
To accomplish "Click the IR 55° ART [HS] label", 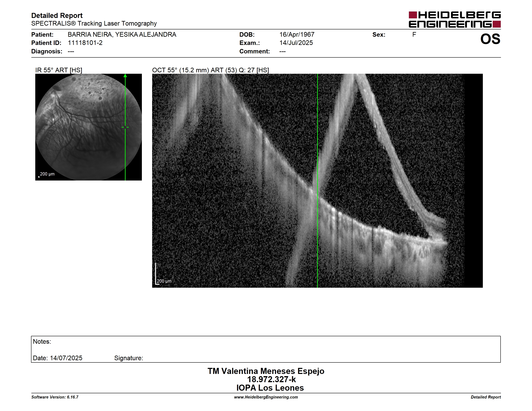I will click(59, 70).
